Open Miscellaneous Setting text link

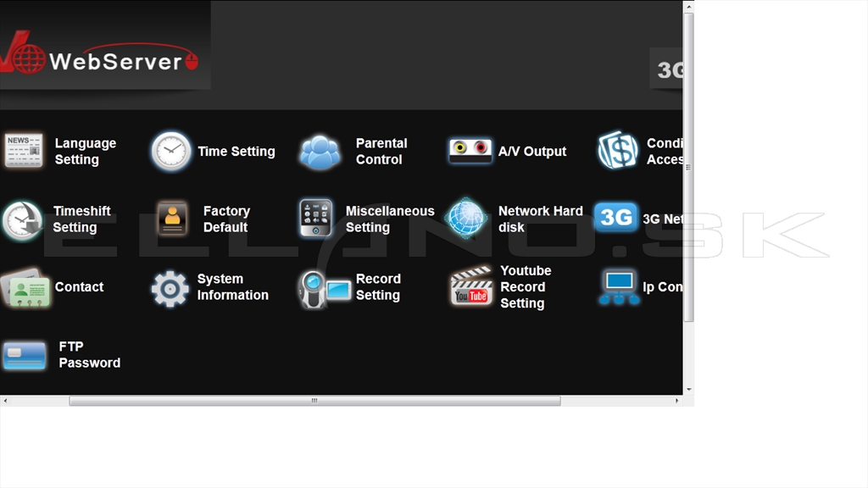coord(390,219)
